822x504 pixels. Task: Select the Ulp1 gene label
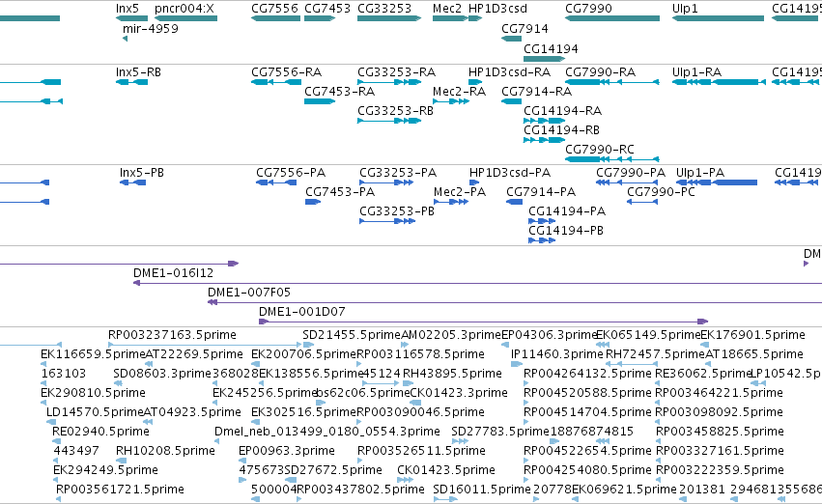click(685, 9)
